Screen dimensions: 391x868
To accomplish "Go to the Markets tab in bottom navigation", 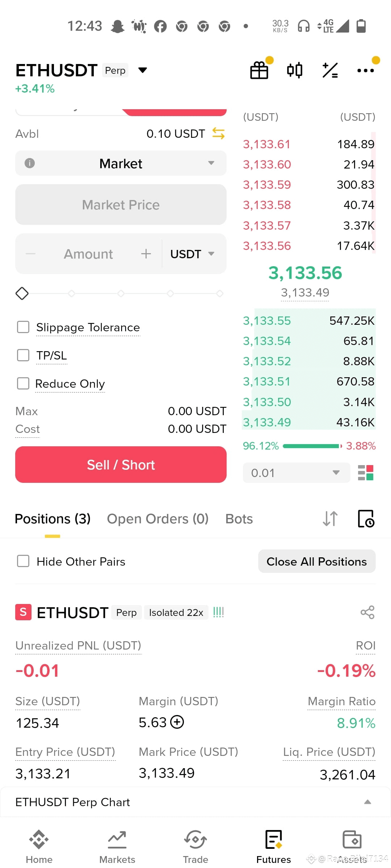I will click(x=117, y=847).
